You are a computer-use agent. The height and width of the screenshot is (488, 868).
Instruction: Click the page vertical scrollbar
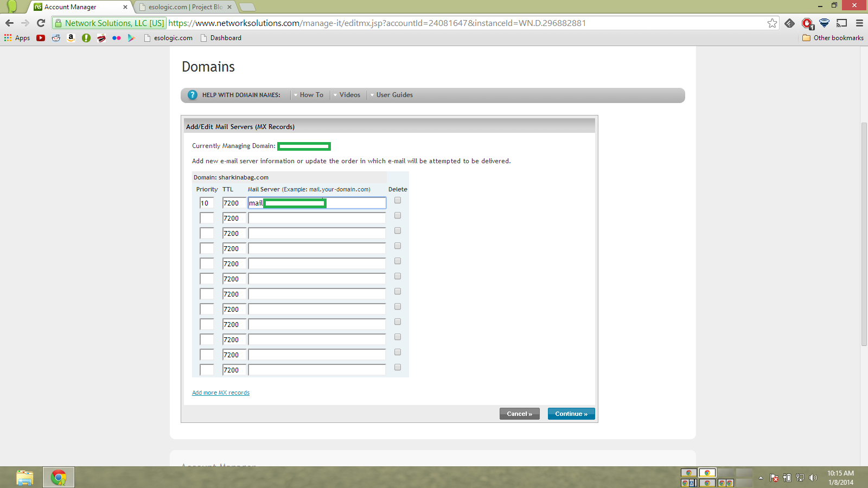pos(864,234)
